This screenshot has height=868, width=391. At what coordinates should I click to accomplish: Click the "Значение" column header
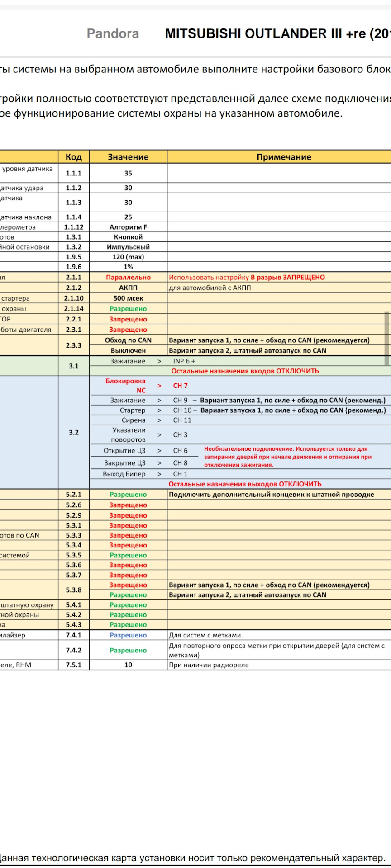[128, 157]
